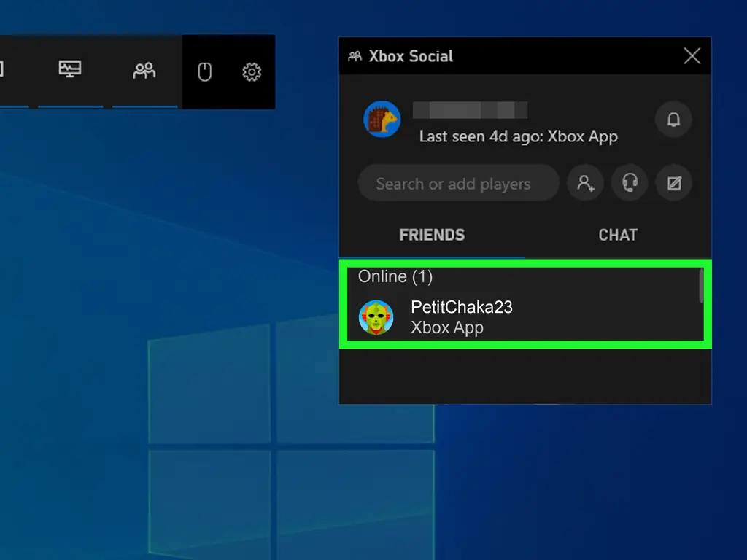Toggle the Xbox Social widget icon
747x560 pixels.
[x=144, y=71]
